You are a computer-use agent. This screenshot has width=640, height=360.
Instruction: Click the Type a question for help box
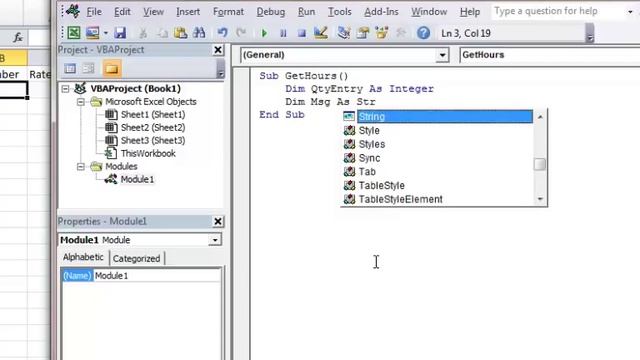[557, 11]
